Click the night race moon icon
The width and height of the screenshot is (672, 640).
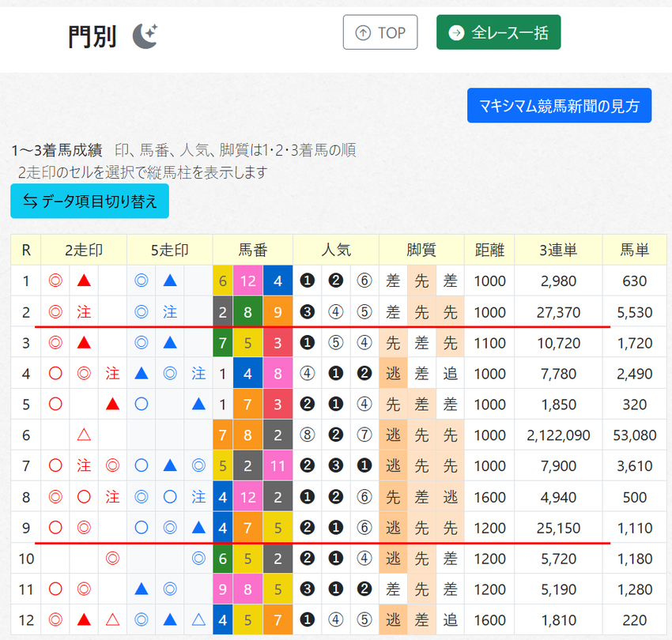tap(145, 36)
